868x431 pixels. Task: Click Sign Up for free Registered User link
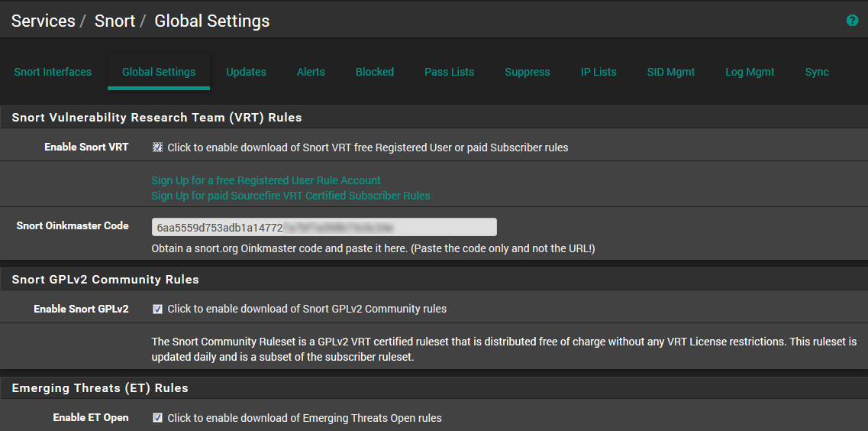[x=266, y=180]
